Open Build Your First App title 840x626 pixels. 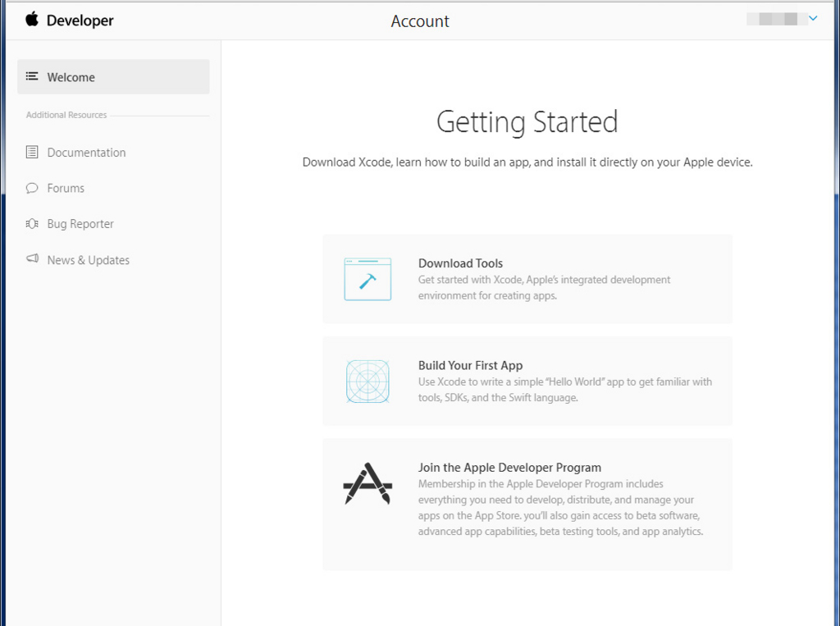click(x=470, y=366)
